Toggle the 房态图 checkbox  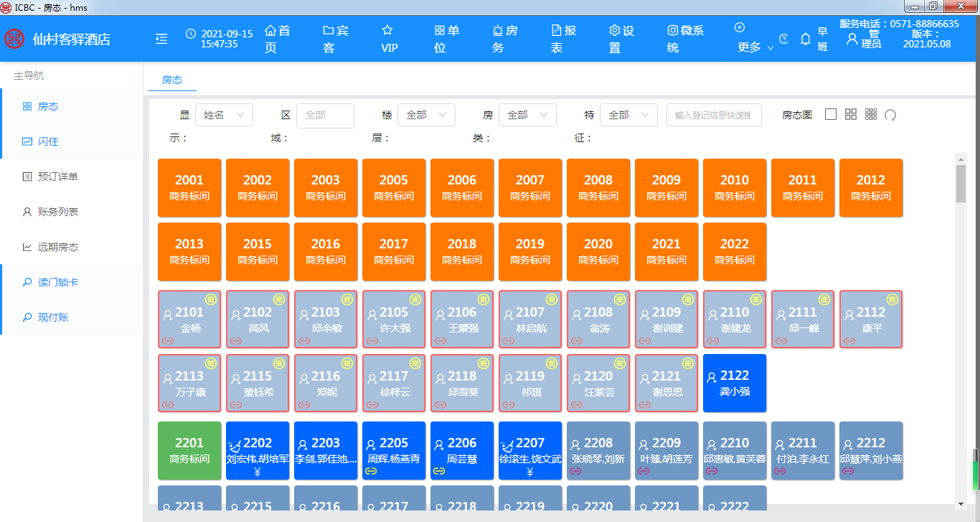point(831,115)
